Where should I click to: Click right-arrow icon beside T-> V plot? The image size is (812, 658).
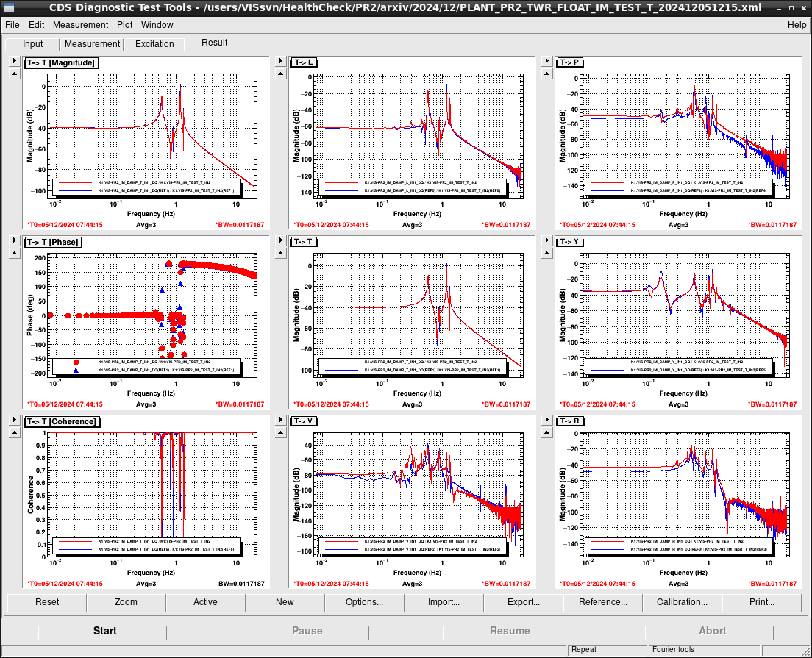coord(281,420)
